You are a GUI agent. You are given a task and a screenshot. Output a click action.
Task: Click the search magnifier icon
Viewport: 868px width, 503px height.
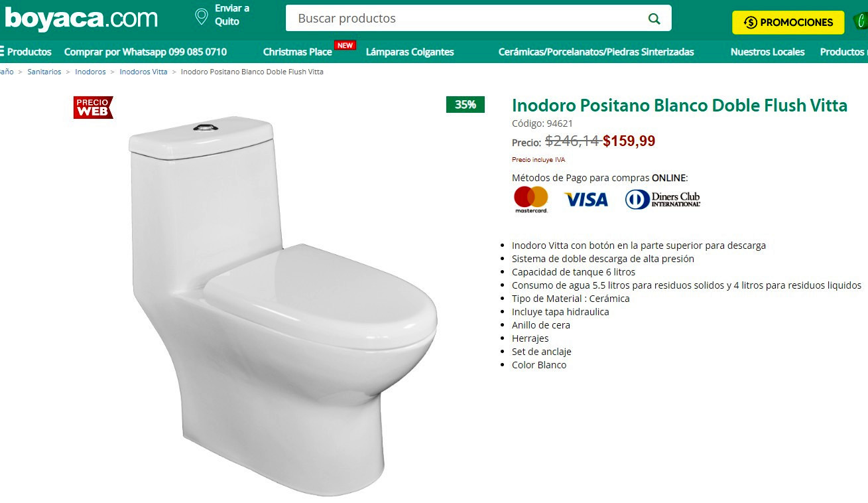(x=654, y=19)
